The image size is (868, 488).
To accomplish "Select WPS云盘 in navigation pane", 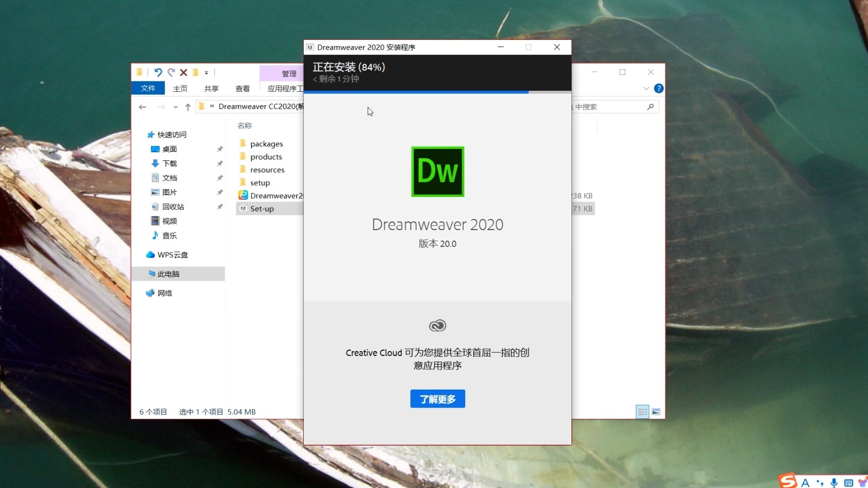I will click(172, 255).
